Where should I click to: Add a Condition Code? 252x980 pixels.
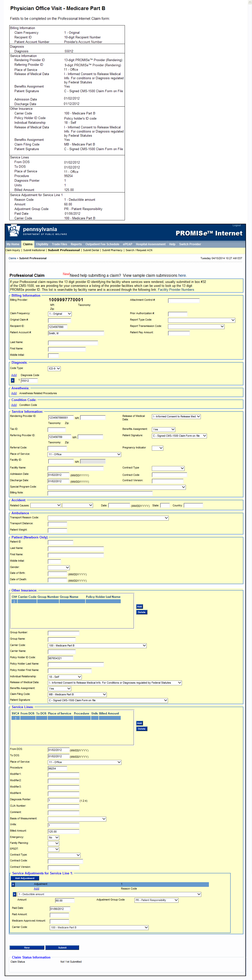14,405
